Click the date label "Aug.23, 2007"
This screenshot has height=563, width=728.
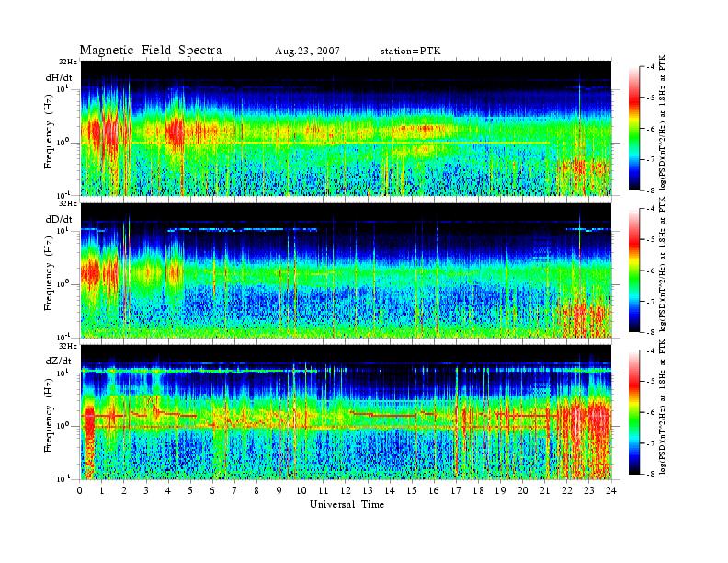click(x=307, y=52)
